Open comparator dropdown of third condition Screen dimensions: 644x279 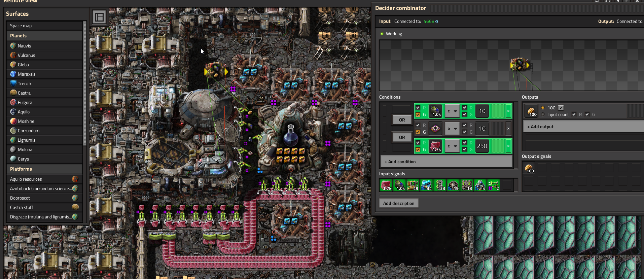(452, 146)
